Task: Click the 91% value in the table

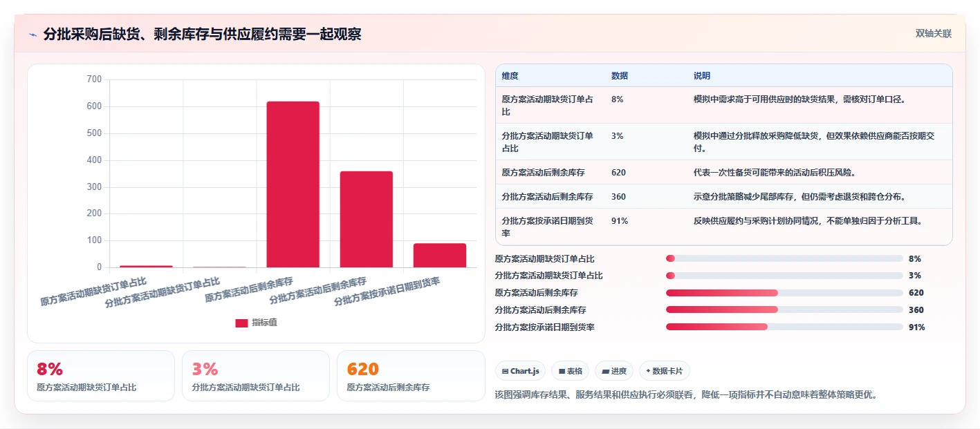Action: (620, 221)
